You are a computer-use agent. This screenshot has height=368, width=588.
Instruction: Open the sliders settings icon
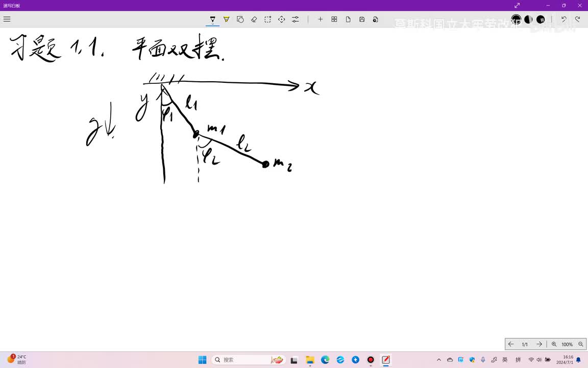296,19
